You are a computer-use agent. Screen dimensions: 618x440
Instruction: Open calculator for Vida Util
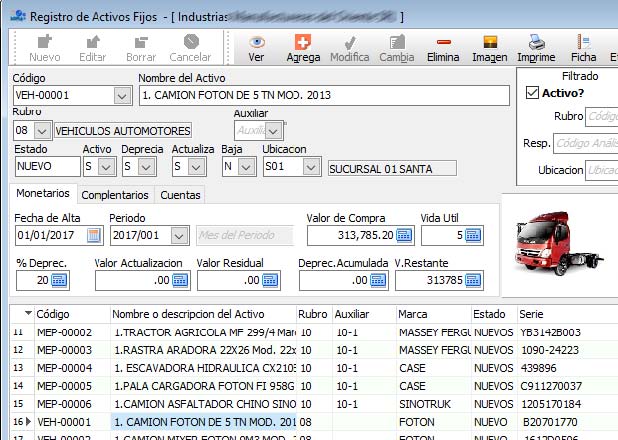tap(473, 235)
